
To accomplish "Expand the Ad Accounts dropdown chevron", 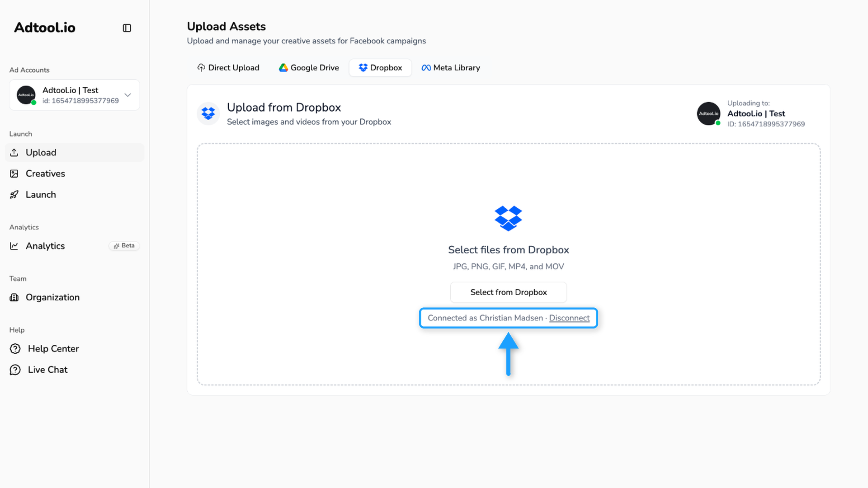I will tap(127, 95).
